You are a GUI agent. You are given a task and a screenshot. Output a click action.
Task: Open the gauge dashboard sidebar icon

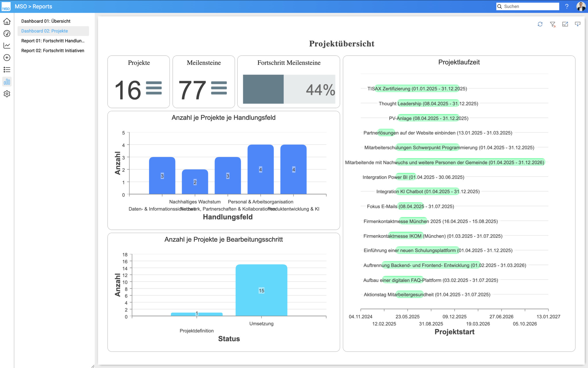pos(7,34)
